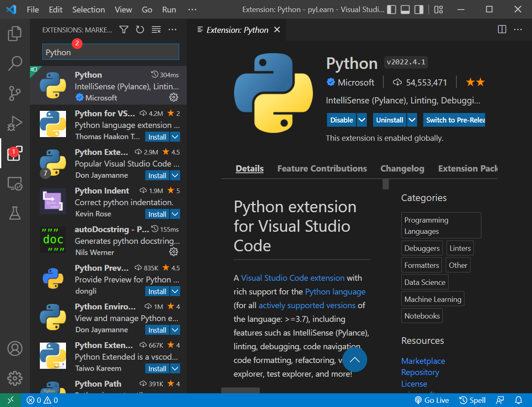Click the scroll-to-top round arrow button
Screen dimensions: 532x407
pos(355,360)
